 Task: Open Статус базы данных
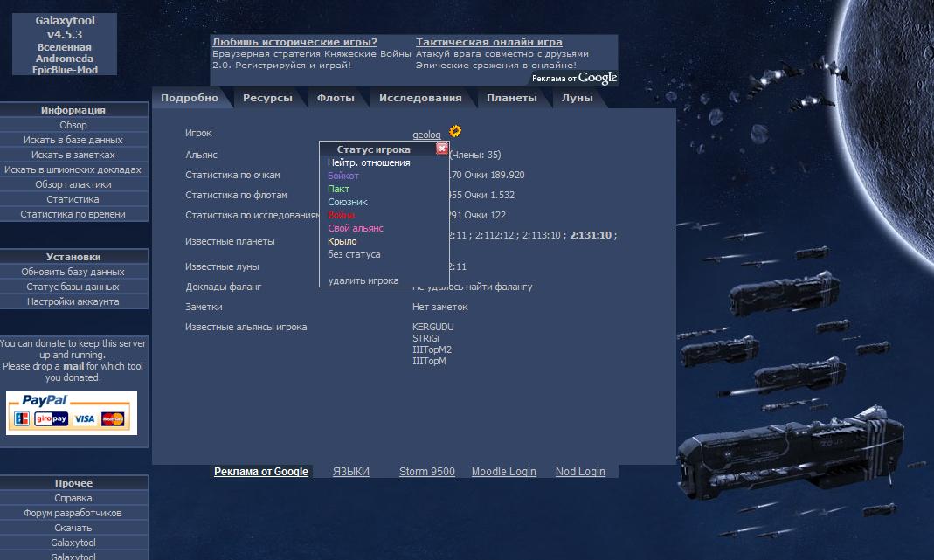(73, 287)
